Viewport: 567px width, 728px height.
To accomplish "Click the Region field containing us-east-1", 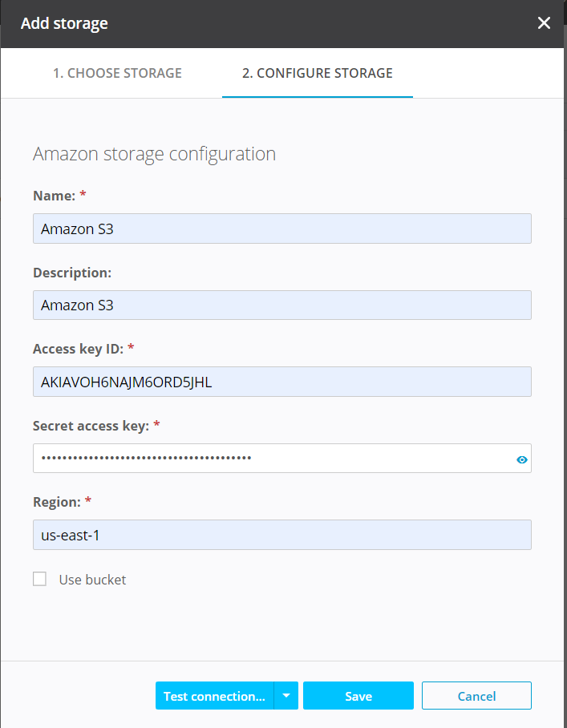I will click(281, 535).
